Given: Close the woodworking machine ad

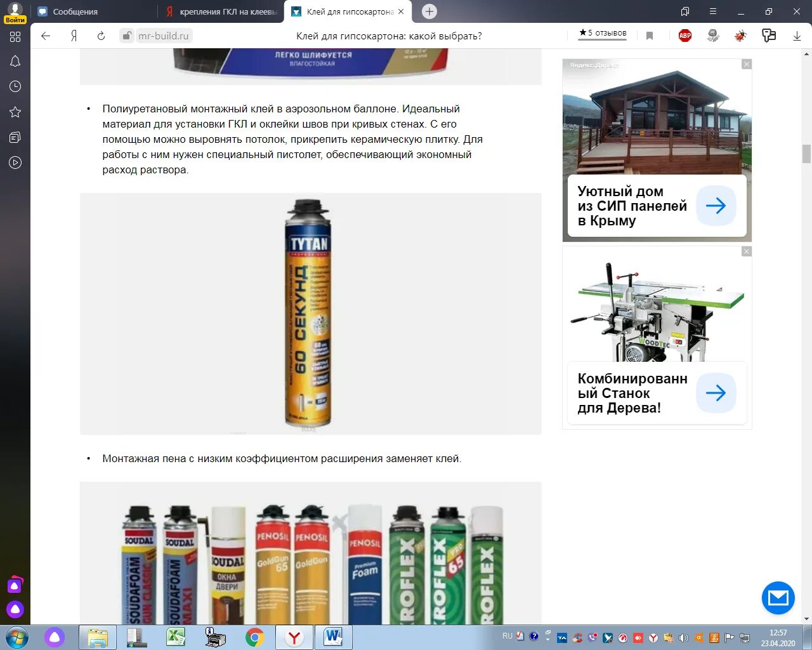Looking at the screenshot, I should [747, 251].
